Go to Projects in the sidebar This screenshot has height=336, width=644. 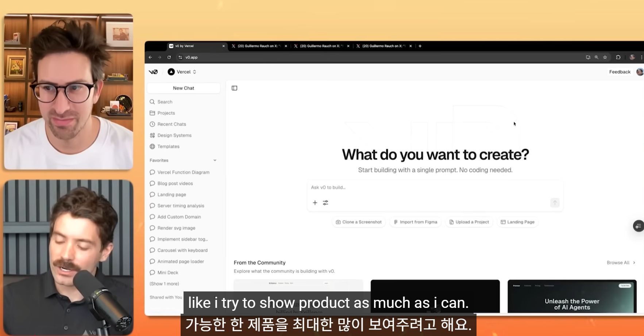tap(166, 113)
